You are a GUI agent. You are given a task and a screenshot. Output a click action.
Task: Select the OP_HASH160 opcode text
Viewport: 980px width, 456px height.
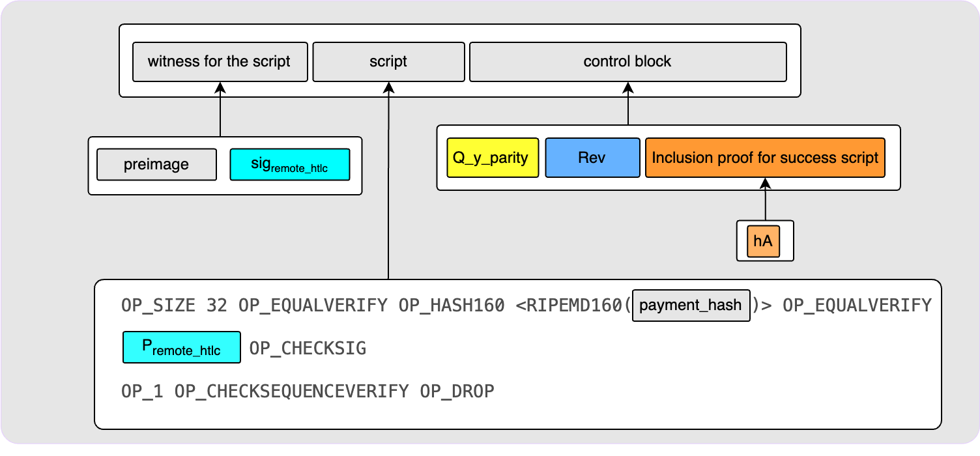[451, 306]
